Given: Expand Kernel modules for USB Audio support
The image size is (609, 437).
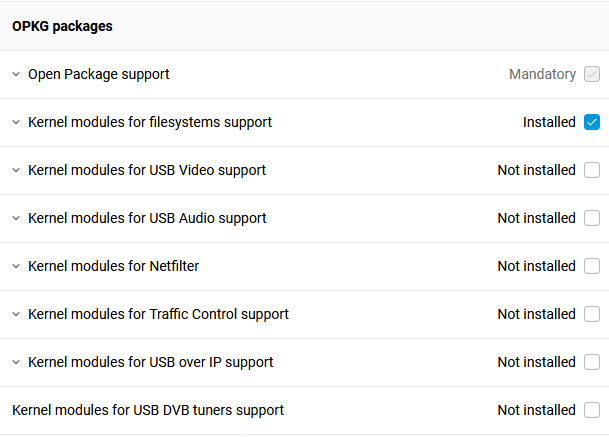Looking at the screenshot, I should [x=16, y=218].
